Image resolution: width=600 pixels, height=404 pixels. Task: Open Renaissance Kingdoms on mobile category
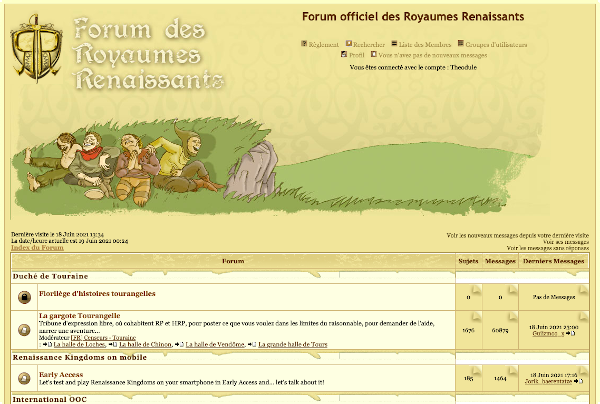point(80,357)
